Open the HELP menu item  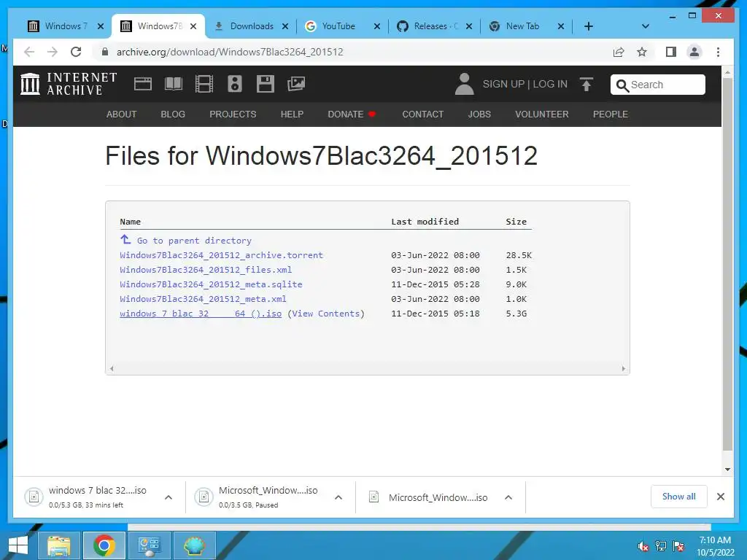click(x=292, y=114)
